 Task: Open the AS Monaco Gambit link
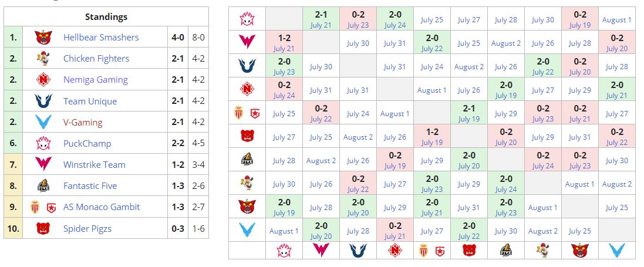pos(102,207)
